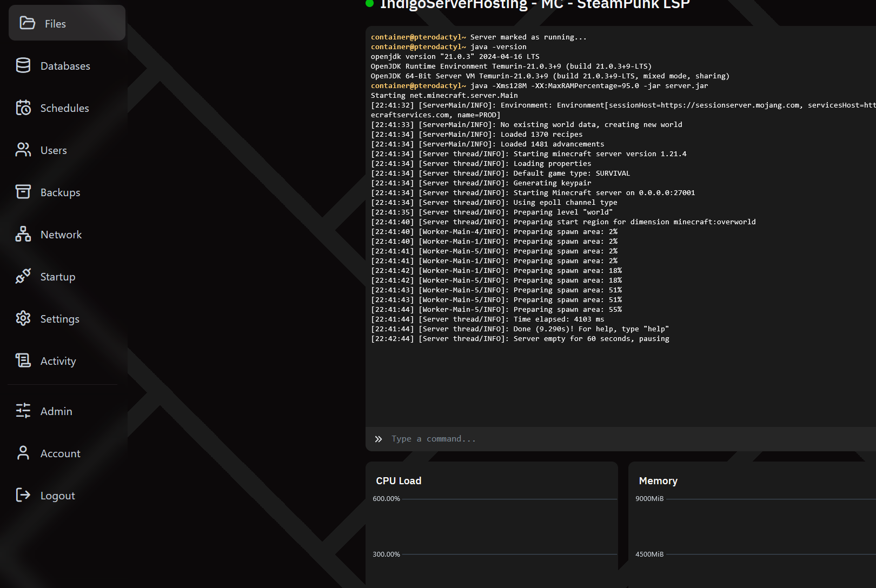Click the 'Preparing spawn area: 55%' line

(496, 309)
